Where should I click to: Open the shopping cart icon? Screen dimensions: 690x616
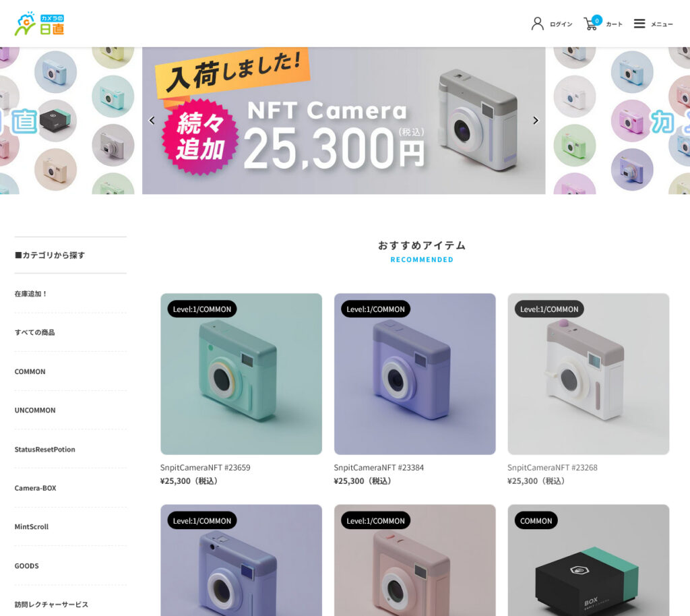[590, 24]
